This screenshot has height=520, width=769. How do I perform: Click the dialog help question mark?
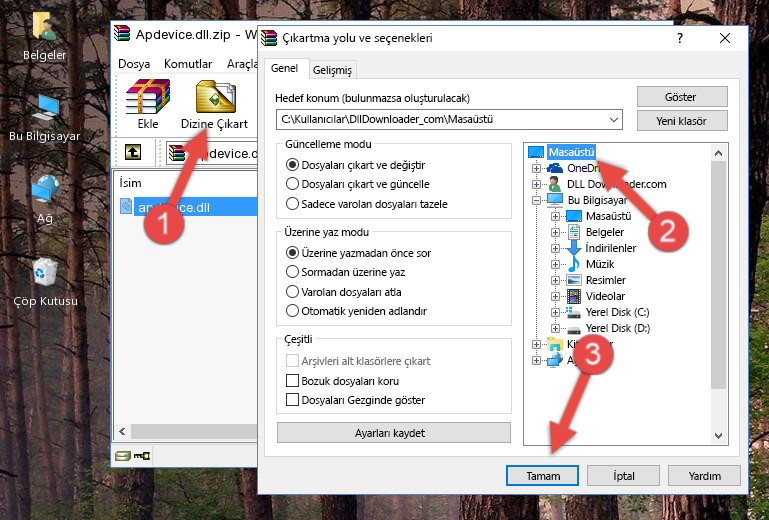pos(680,38)
